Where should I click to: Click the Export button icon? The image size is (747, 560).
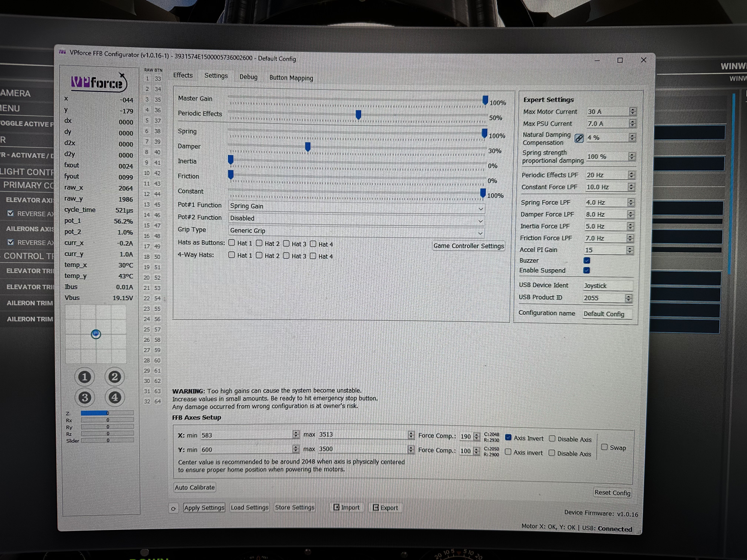pyautogui.click(x=376, y=507)
